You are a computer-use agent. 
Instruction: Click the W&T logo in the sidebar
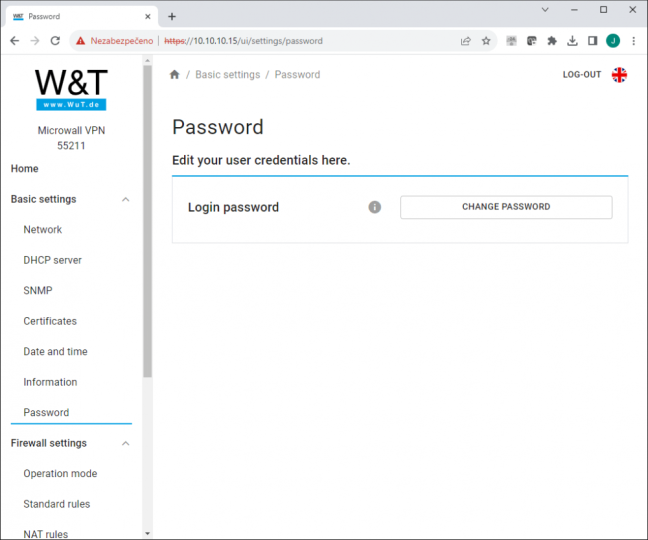71,89
